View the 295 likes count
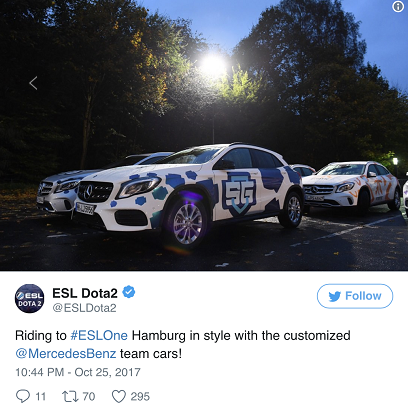The width and height of the screenshot is (408, 411). 140,396
